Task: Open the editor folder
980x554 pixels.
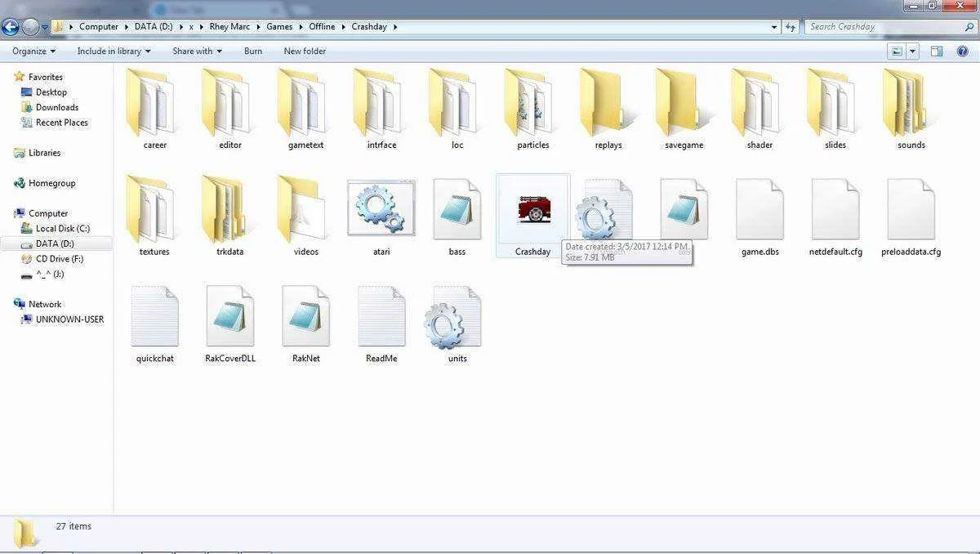Action: (230, 109)
